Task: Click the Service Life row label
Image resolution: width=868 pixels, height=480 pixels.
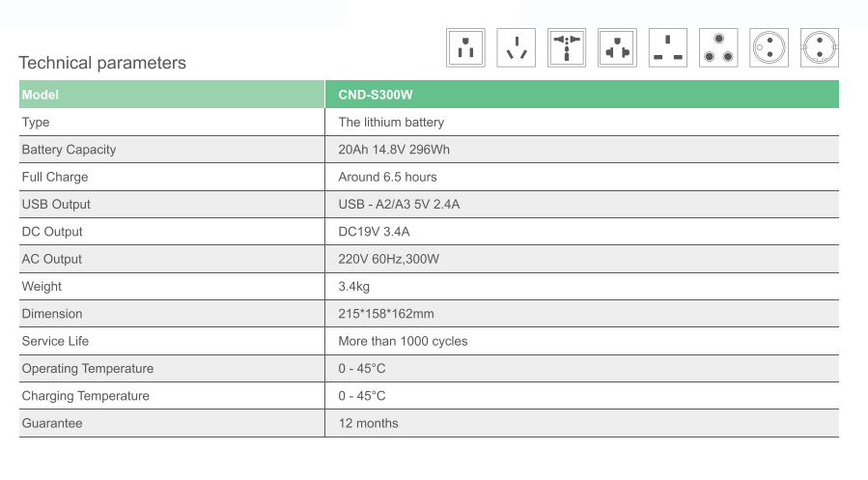Action: coord(55,341)
